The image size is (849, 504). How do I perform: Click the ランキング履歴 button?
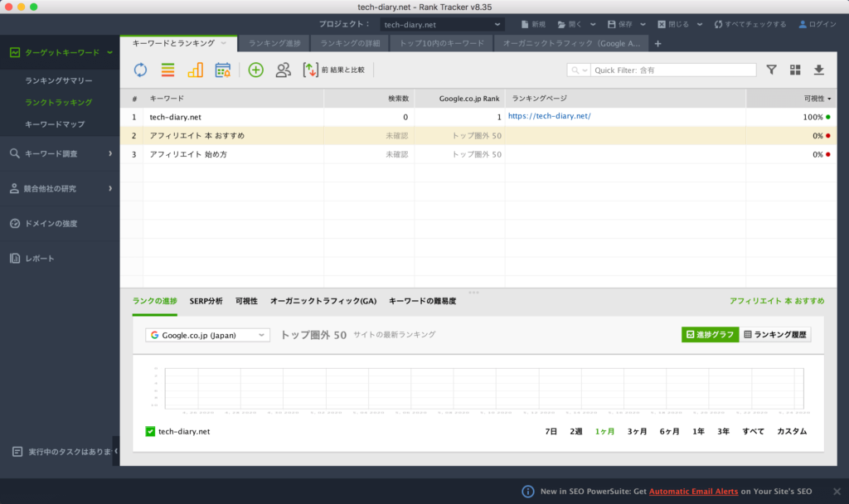tap(775, 335)
